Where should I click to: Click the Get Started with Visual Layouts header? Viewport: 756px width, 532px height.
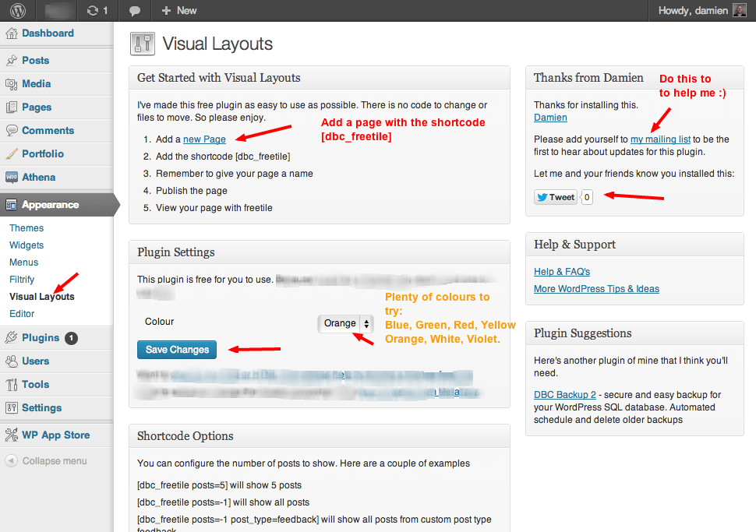(x=320, y=78)
